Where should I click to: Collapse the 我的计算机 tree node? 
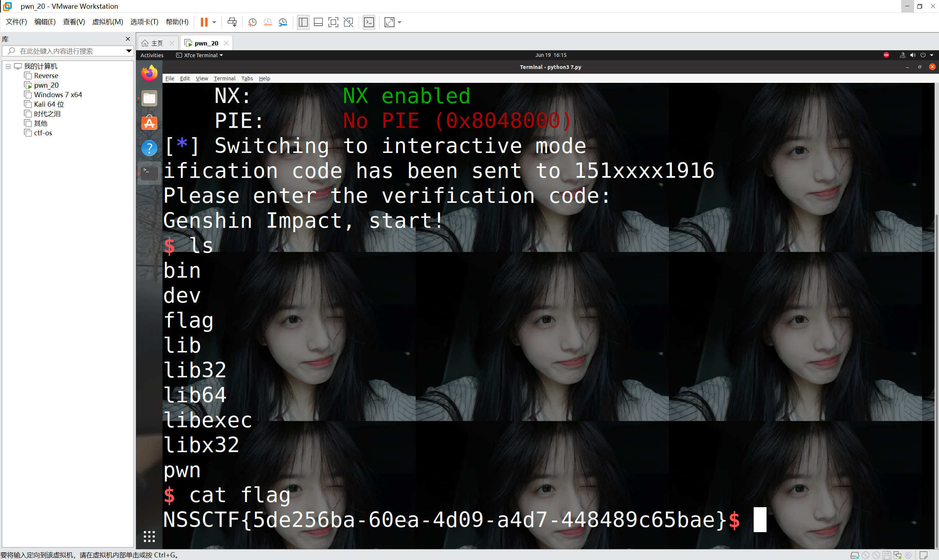(8, 66)
